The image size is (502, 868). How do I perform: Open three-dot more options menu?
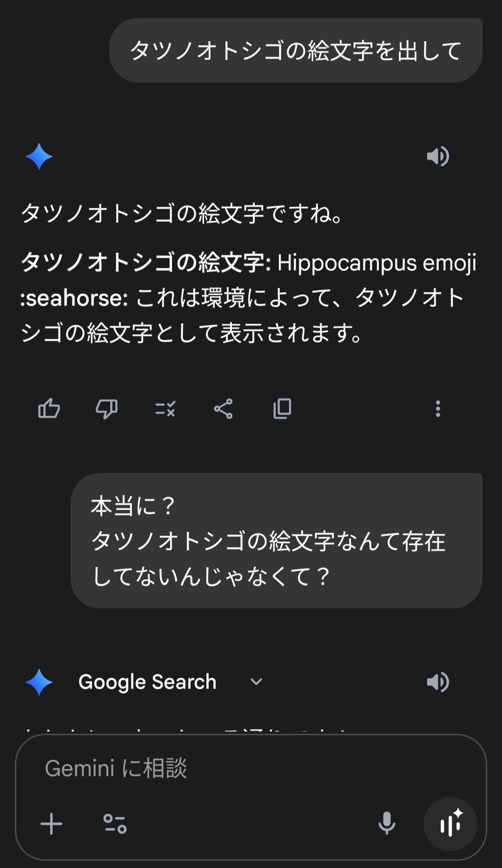coord(437,409)
